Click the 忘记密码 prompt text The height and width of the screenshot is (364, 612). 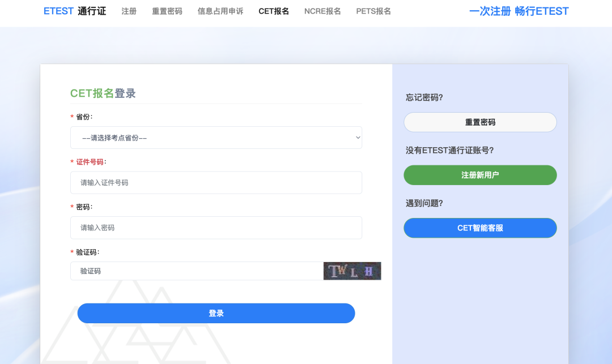423,97
